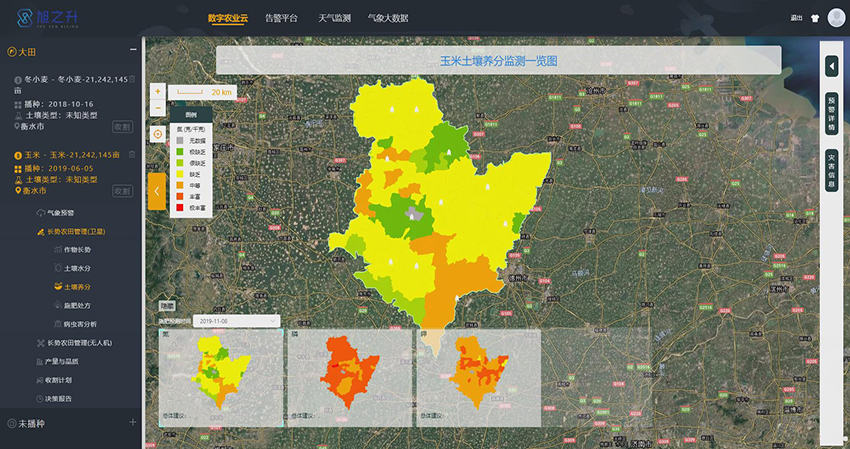Zoom in the map with plus button
850x449 pixels.
pos(157,90)
